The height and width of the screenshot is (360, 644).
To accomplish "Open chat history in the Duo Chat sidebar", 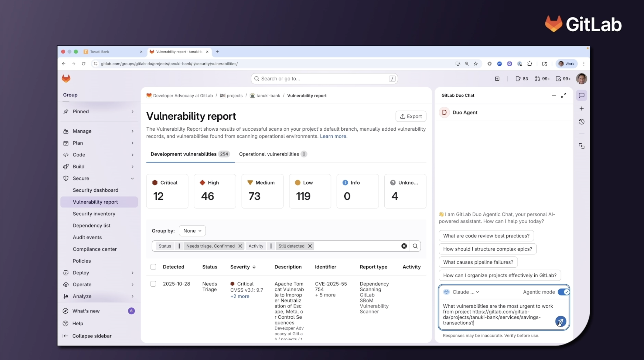I will click(x=582, y=122).
